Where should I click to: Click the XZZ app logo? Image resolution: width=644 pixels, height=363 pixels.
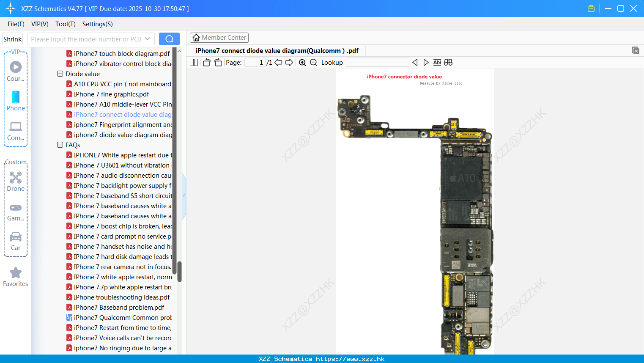(11, 8)
